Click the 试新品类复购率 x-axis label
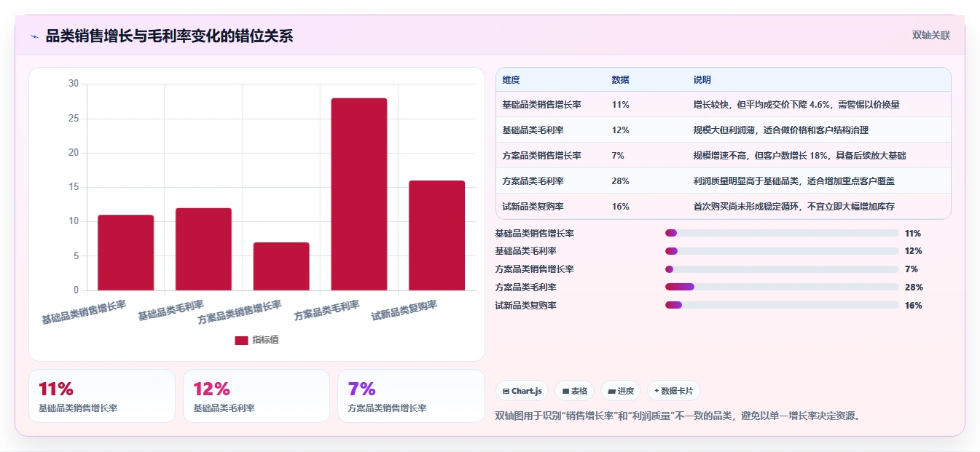The width and height of the screenshot is (980, 452). tap(404, 311)
